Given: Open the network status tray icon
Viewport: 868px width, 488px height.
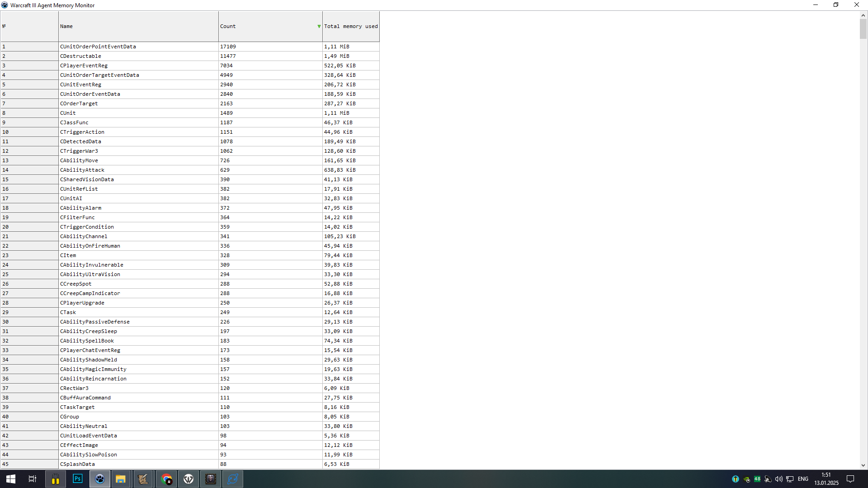Looking at the screenshot, I should point(790,479).
